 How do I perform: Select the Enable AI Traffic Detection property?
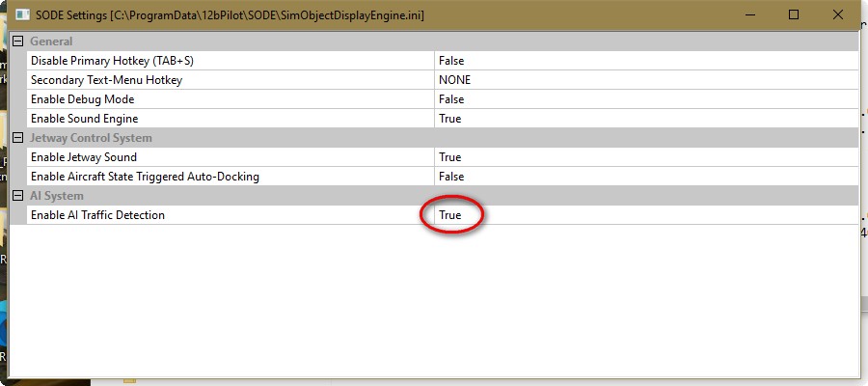[231, 215]
